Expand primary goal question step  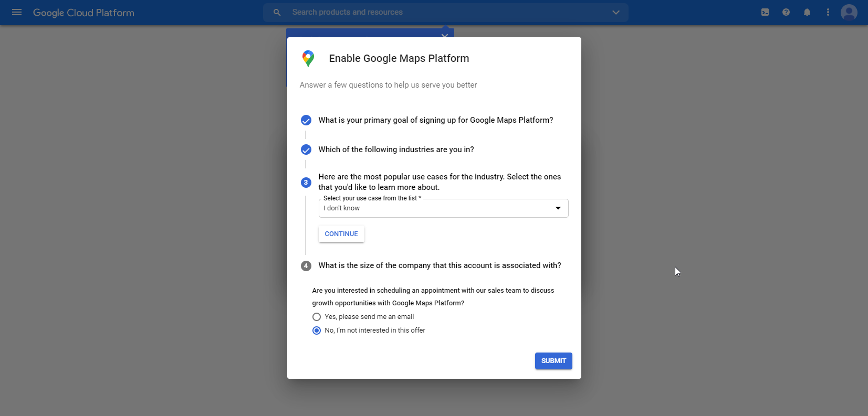(436, 120)
